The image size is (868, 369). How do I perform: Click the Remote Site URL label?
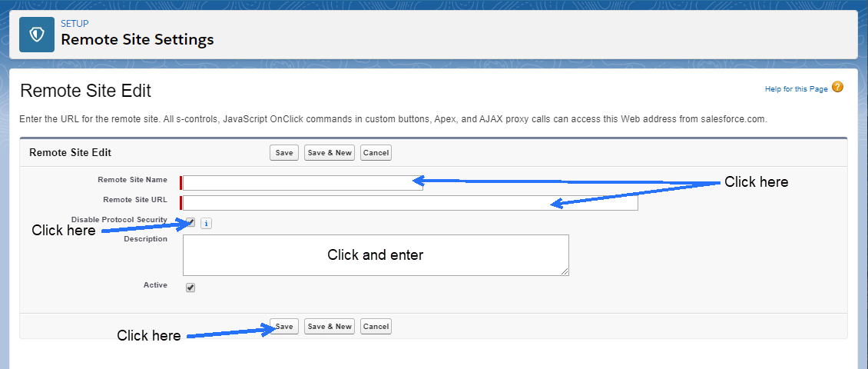[135, 200]
